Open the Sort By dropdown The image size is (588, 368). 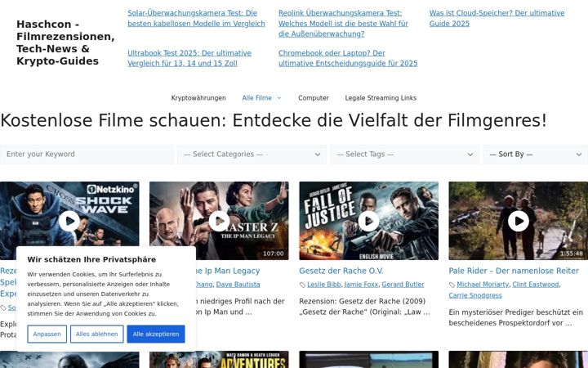[x=536, y=155]
